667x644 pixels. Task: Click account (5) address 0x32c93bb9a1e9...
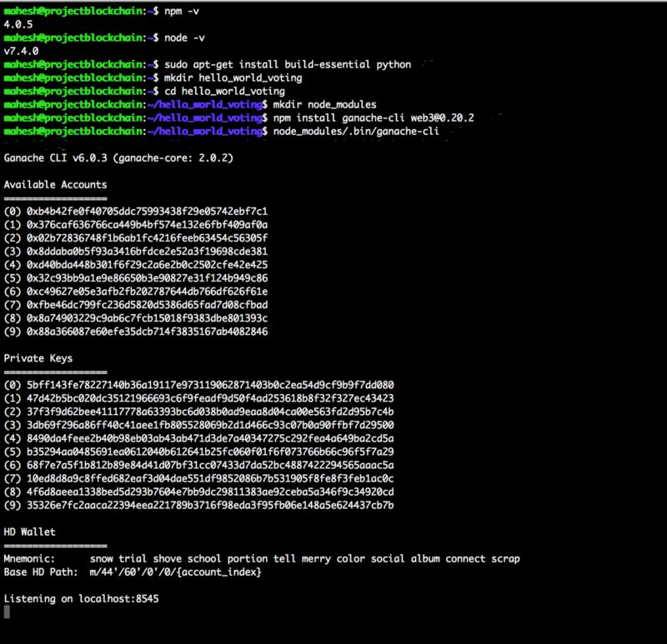click(148, 278)
